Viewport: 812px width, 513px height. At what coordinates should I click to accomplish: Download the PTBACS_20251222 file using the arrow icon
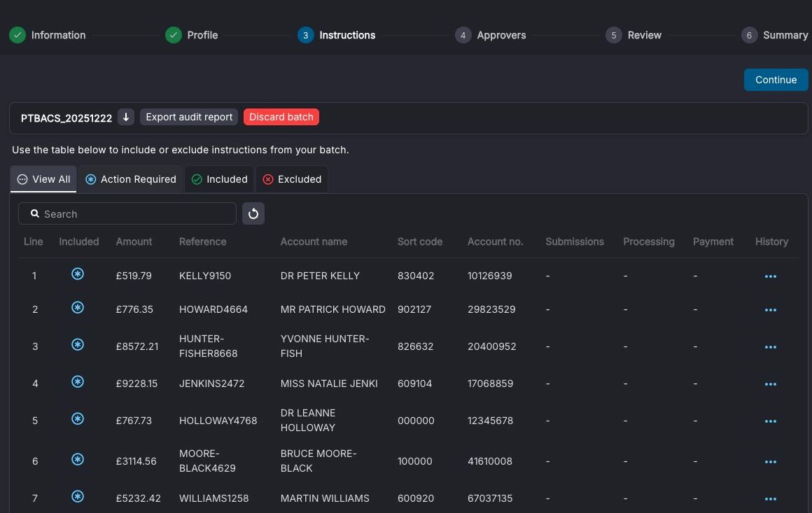pos(126,117)
